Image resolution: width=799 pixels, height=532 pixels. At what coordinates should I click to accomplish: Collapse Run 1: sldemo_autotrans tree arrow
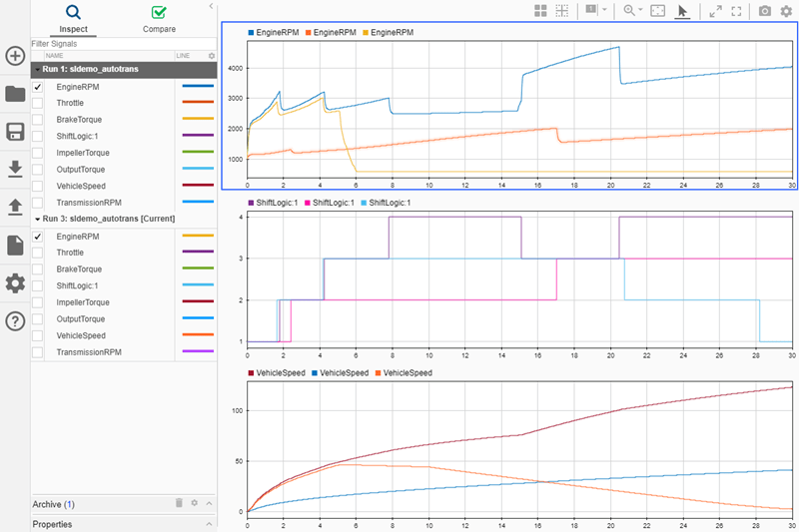38,69
